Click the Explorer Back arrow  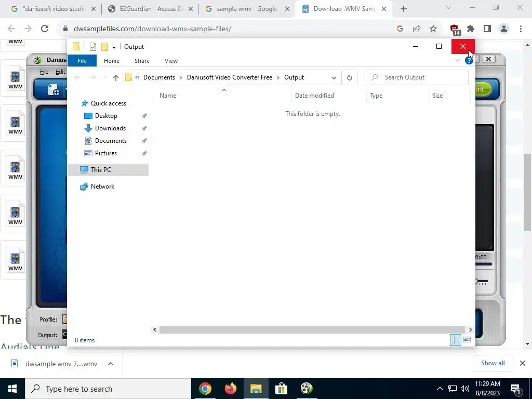[x=77, y=78]
